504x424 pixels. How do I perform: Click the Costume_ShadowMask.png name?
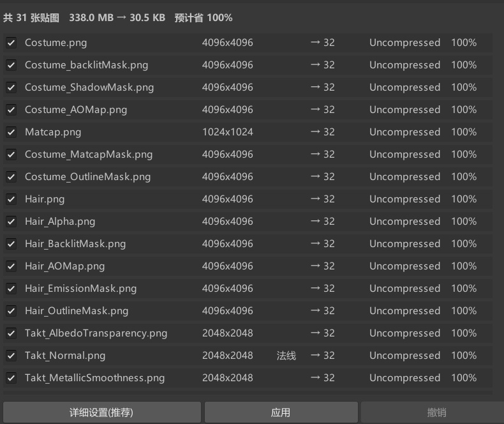coord(89,87)
